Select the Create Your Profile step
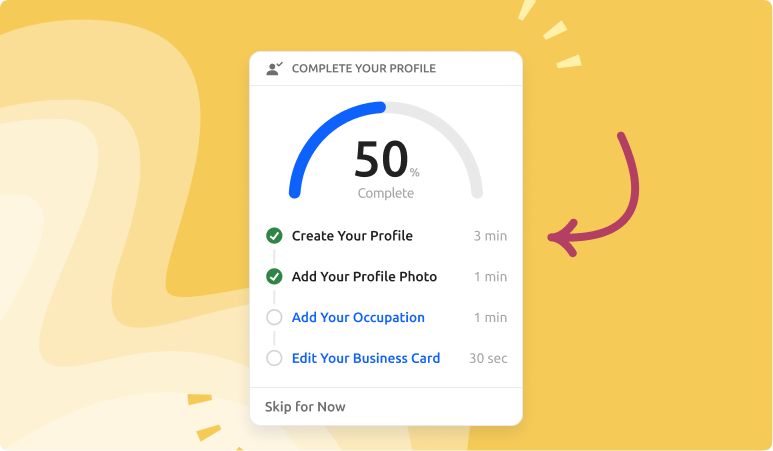 coord(352,236)
